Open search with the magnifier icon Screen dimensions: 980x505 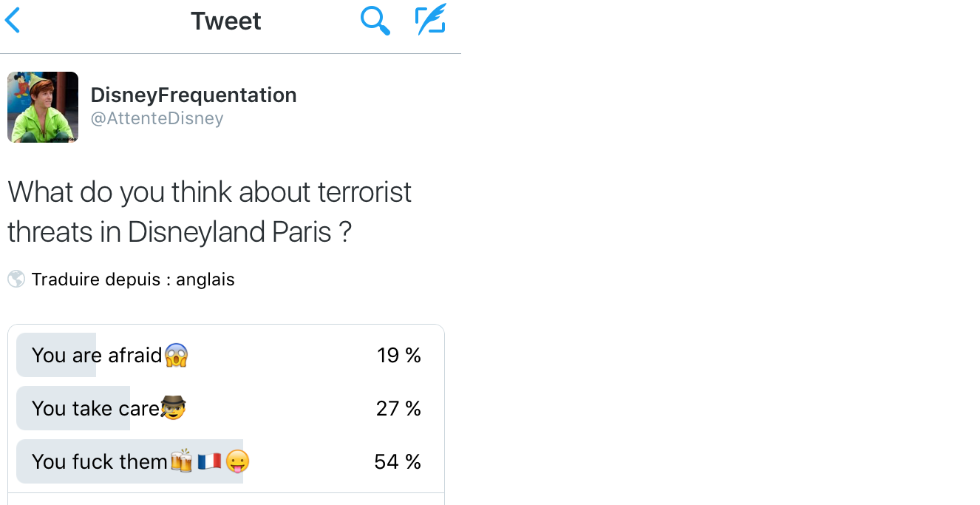[375, 20]
